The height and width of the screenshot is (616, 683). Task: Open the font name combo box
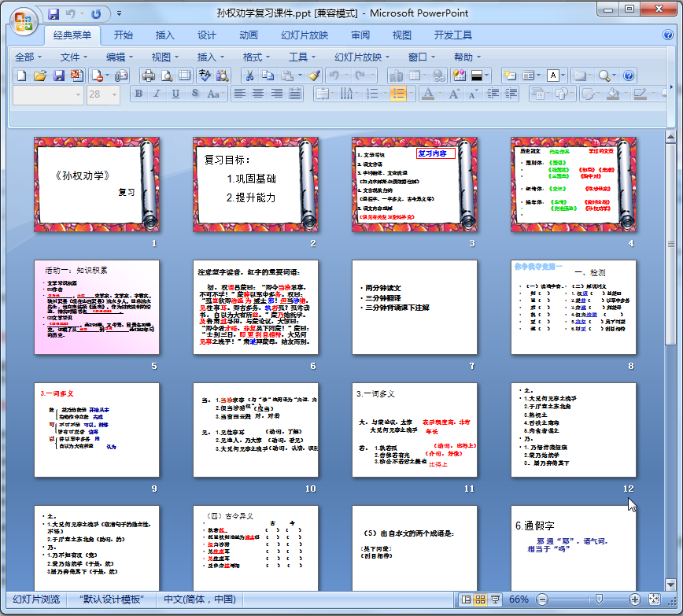pos(48,94)
